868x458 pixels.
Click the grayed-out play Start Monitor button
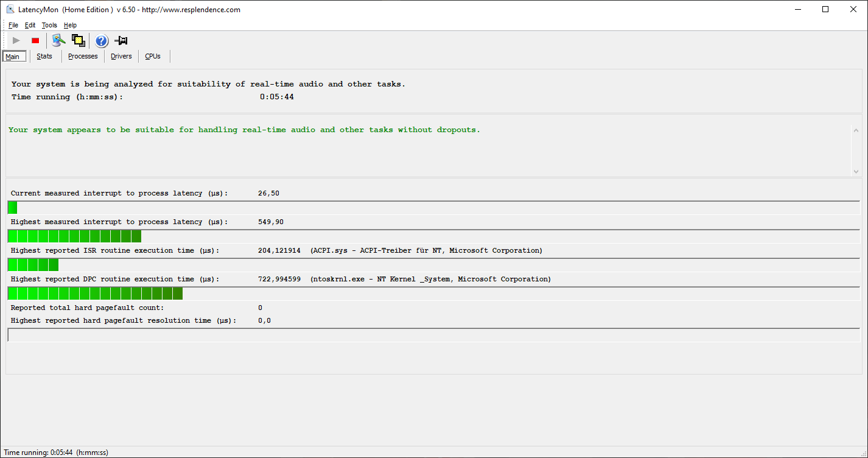pos(16,41)
